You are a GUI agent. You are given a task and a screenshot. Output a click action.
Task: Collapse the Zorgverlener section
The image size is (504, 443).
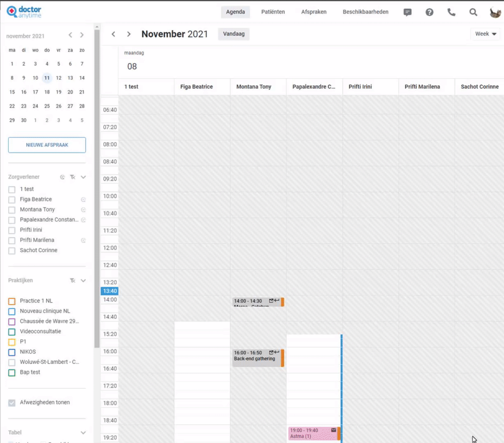[83, 177]
